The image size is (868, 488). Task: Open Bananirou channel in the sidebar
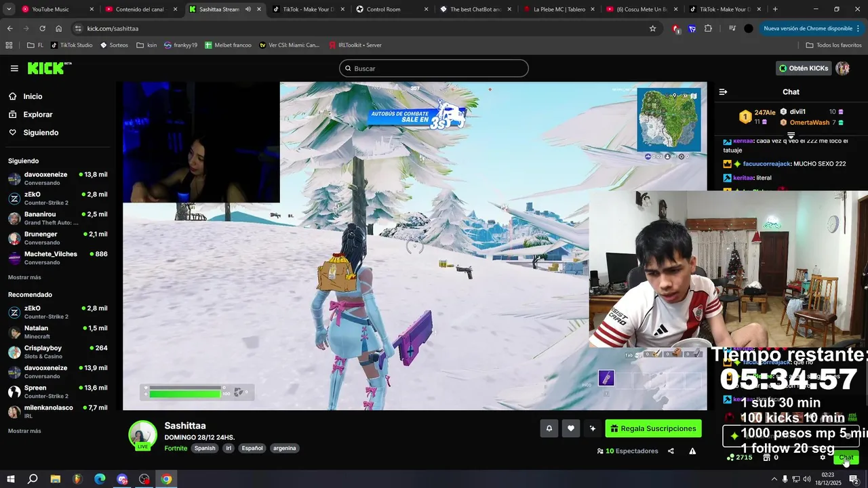pos(58,218)
